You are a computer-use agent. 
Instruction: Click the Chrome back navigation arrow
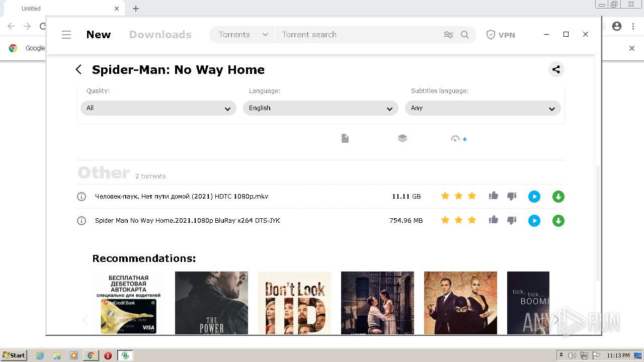[11, 26]
